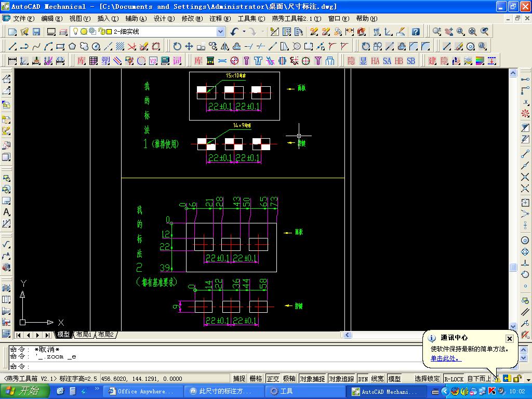Switch to the 布局1 layout tab
The width and height of the screenshot is (532, 399).
[84, 335]
